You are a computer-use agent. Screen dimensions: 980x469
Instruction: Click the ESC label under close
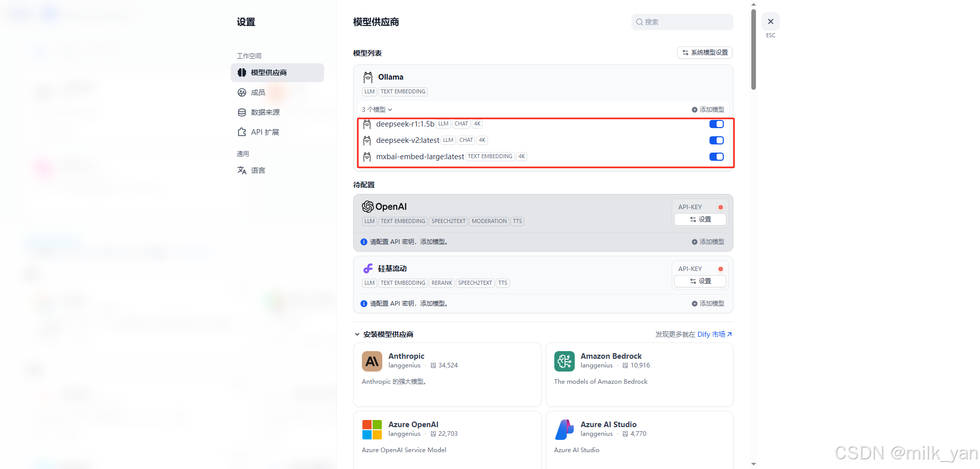(x=771, y=35)
